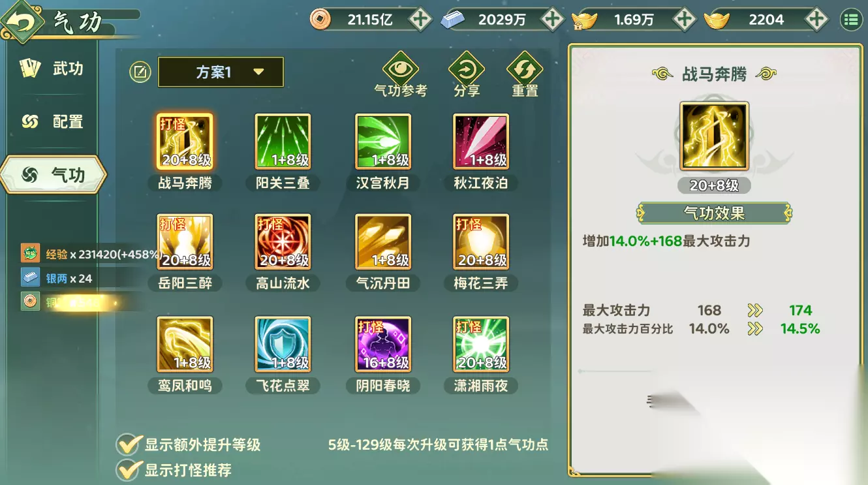868x485 pixels.
Task: Click the 重置 reset icon
Action: tap(525, 69)
